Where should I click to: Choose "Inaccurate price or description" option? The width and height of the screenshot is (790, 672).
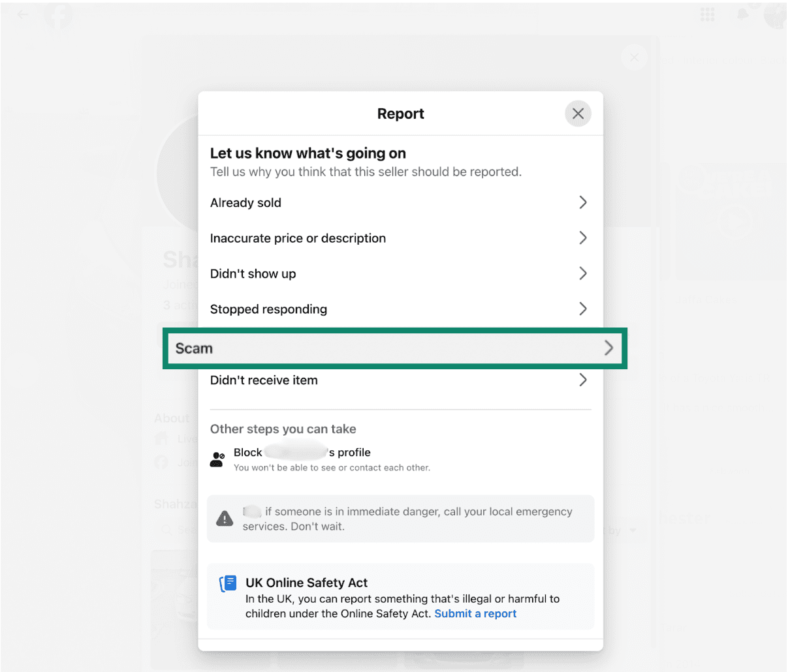(298, 238)
